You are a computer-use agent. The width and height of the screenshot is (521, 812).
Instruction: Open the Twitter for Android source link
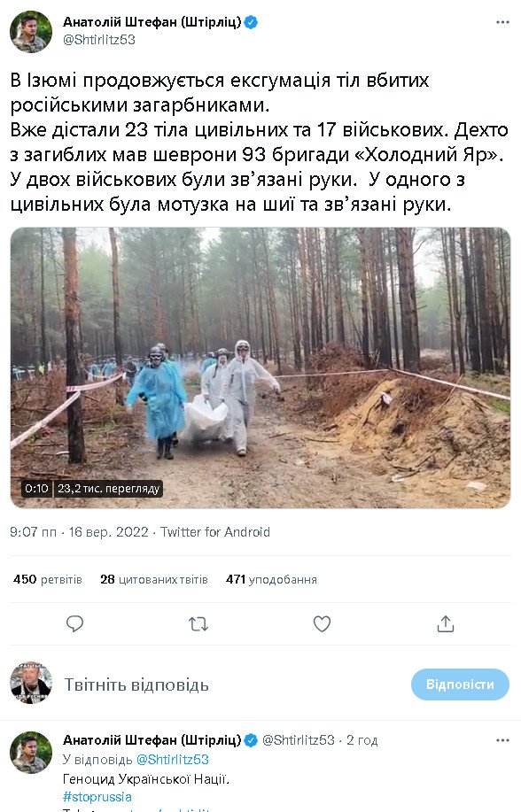tap(215, 532)
